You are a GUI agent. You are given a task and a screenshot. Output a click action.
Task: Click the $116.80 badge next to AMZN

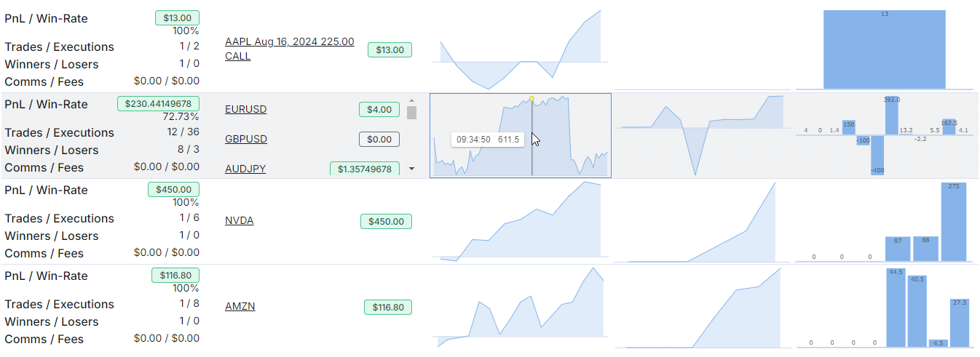click(x=388, y=307)
